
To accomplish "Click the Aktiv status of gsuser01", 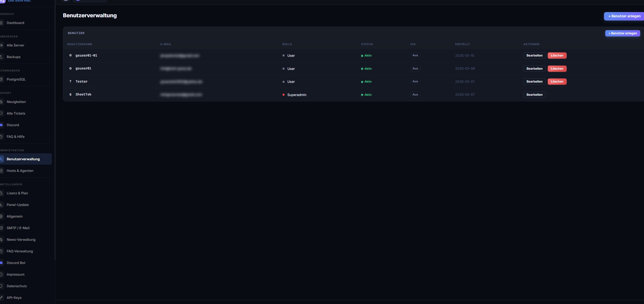I will point(366,69).
